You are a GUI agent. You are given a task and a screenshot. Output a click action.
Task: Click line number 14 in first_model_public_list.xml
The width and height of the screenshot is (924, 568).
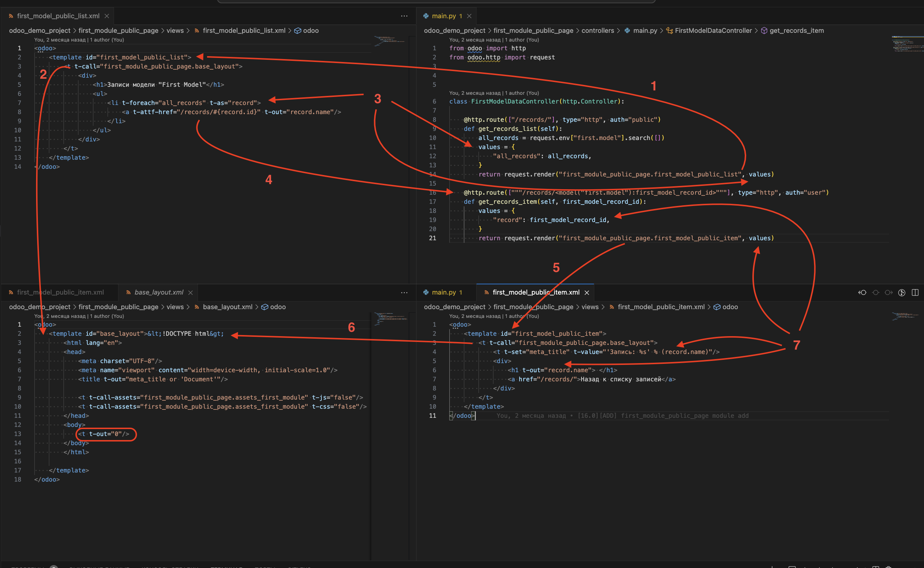coord(17,166)
